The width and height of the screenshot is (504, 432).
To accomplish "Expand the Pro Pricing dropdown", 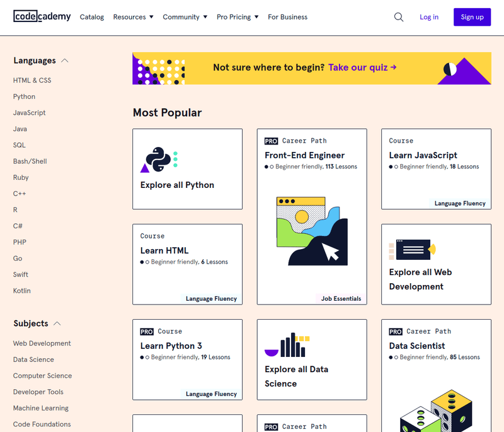I will pyautogui.click(x=238, y=17).
